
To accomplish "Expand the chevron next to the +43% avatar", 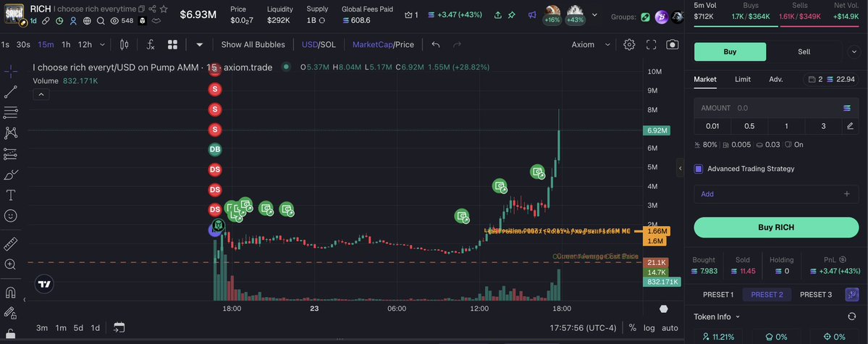I will [x=594, y=15].
